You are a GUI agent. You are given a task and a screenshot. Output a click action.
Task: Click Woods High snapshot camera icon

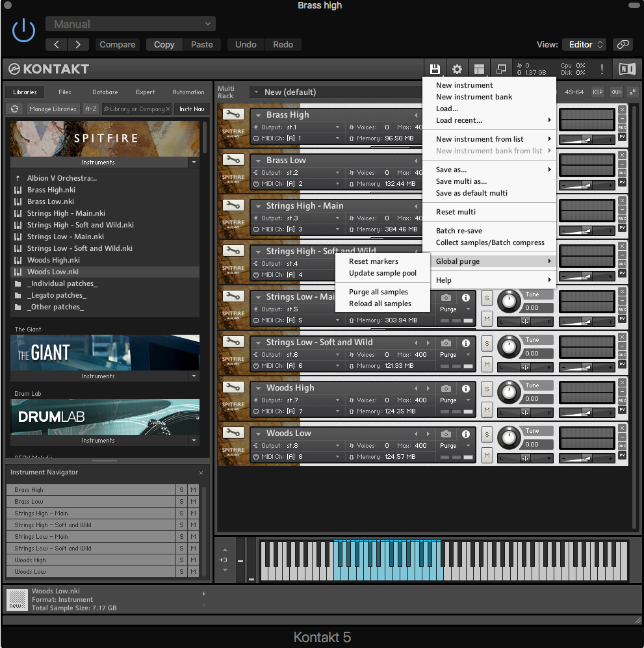pos(446,389)
